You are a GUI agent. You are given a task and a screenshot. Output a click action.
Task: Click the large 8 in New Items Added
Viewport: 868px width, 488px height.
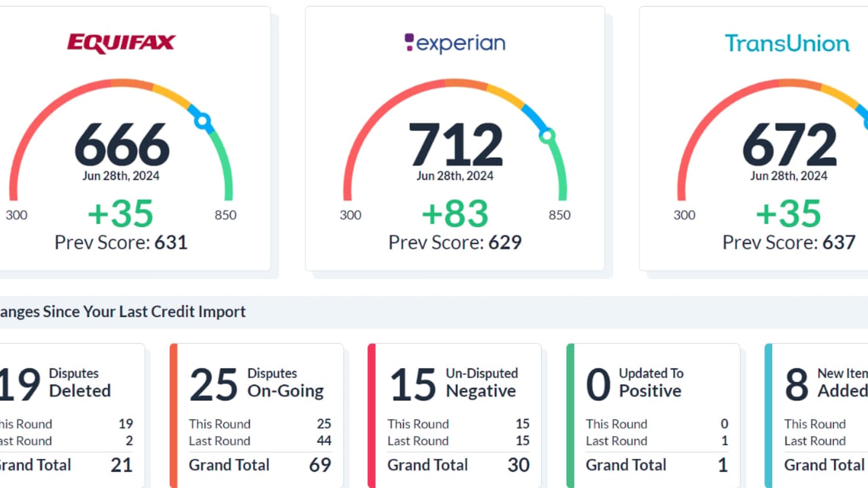(x=797, y=384)
